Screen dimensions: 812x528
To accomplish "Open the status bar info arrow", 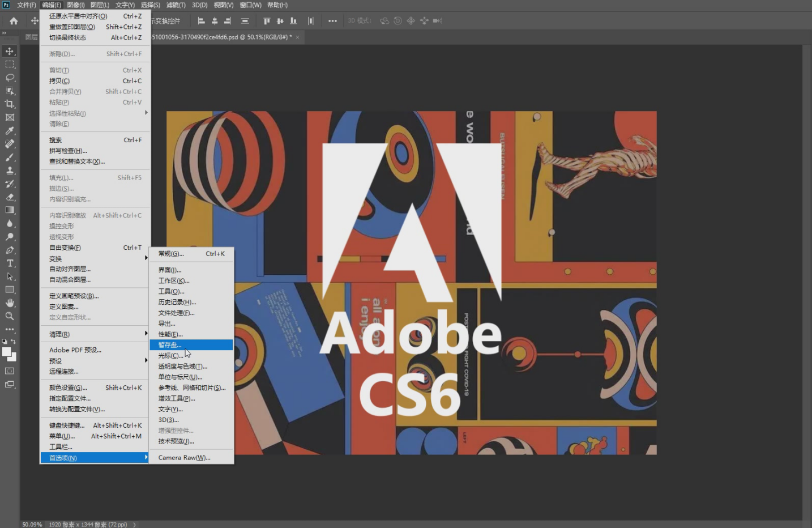I will click(134, 525).
